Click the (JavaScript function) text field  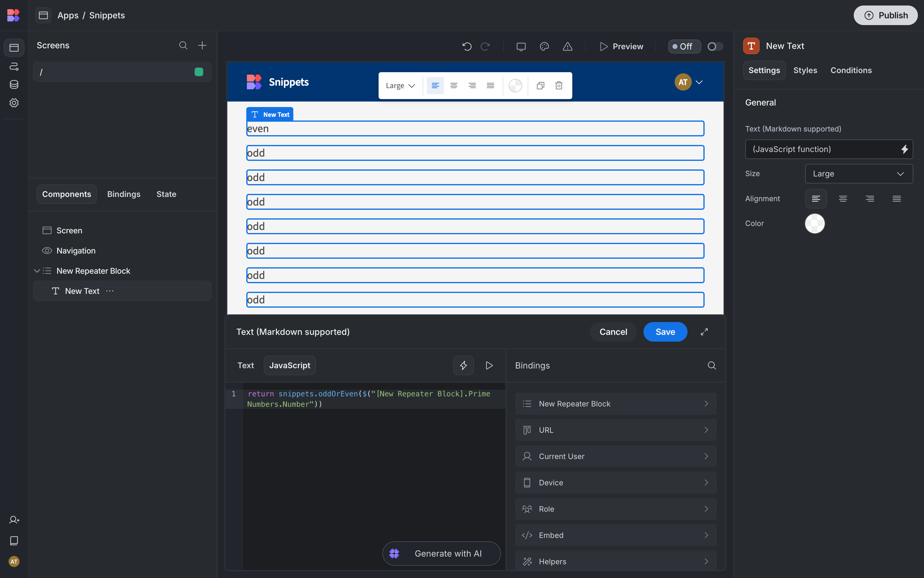(x=829, y=150)
